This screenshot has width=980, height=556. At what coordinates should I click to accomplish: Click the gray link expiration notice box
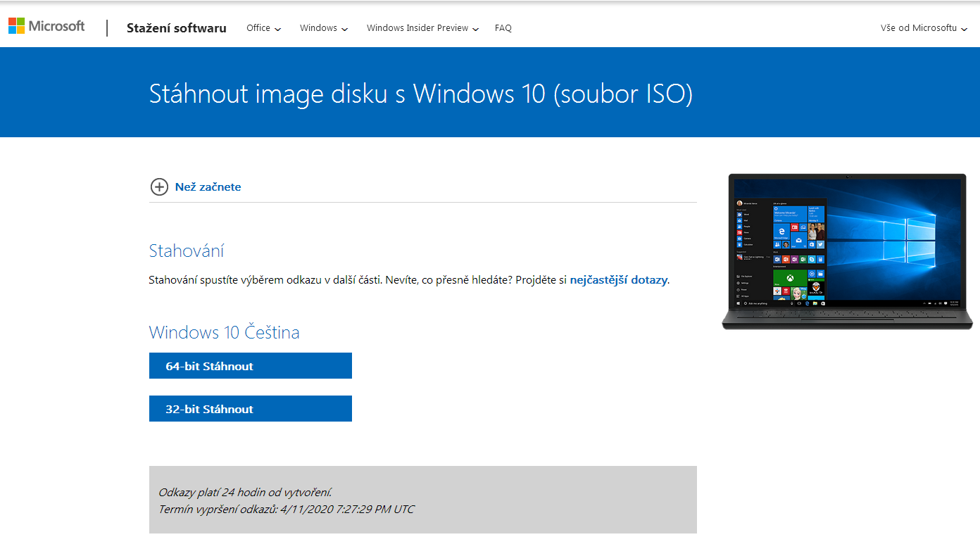coord(422,500)
